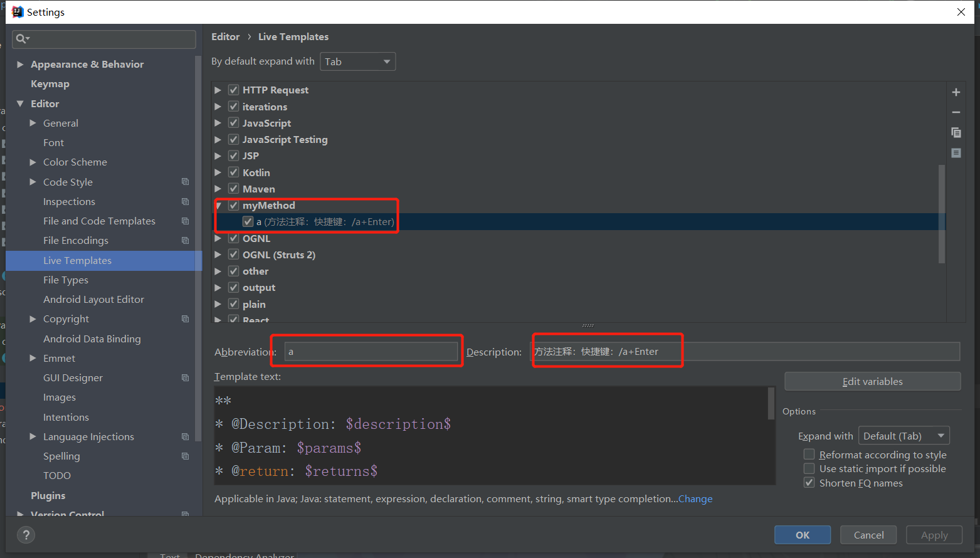Click the project-level icon next to Inspections

coord(185,201)
